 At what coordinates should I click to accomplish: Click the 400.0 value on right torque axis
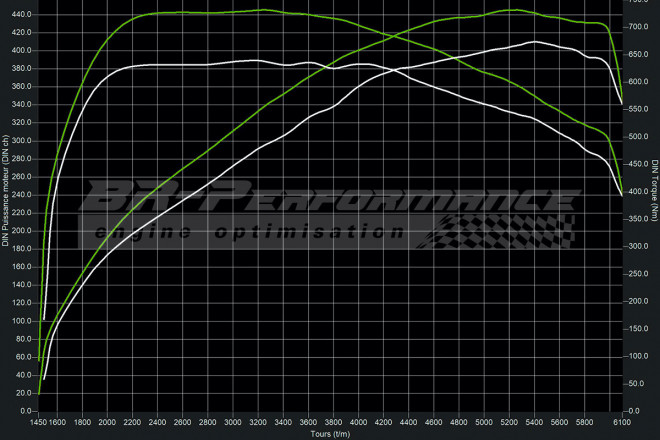click(x=636, y=192)
